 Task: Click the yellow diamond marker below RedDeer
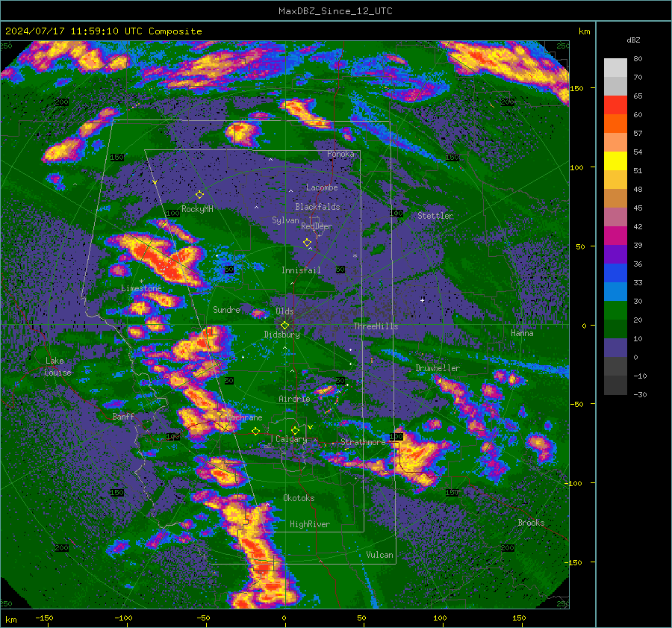click(x=307, y=243)
